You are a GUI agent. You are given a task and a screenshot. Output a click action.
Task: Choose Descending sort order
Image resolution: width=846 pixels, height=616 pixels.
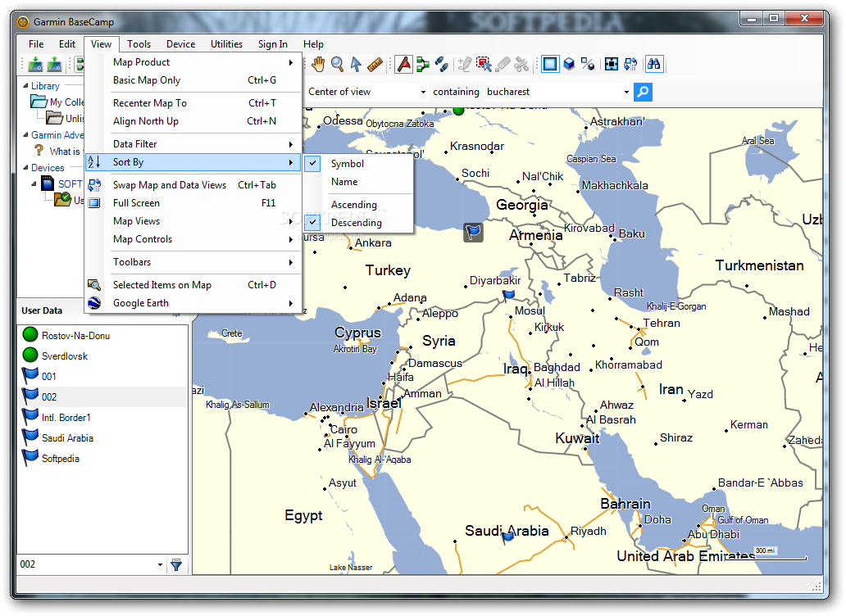pos(357,223)
